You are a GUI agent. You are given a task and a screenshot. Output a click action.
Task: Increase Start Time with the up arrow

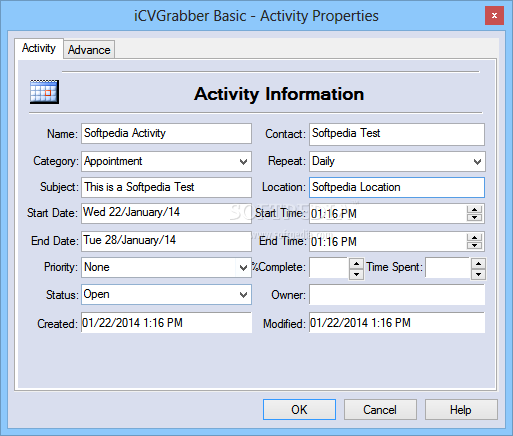474,210
